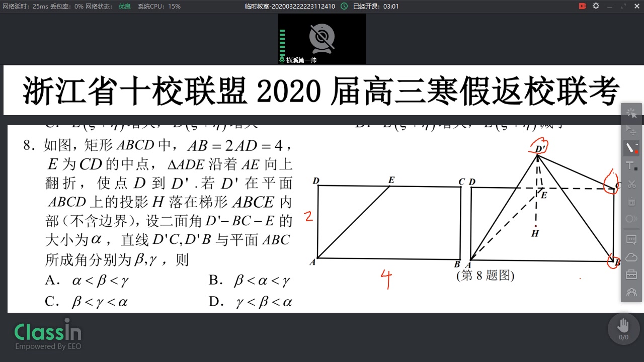This screenshot has width=644, height=362.
Task: Click the laser pointer tool
Action: tap(631, 219)
